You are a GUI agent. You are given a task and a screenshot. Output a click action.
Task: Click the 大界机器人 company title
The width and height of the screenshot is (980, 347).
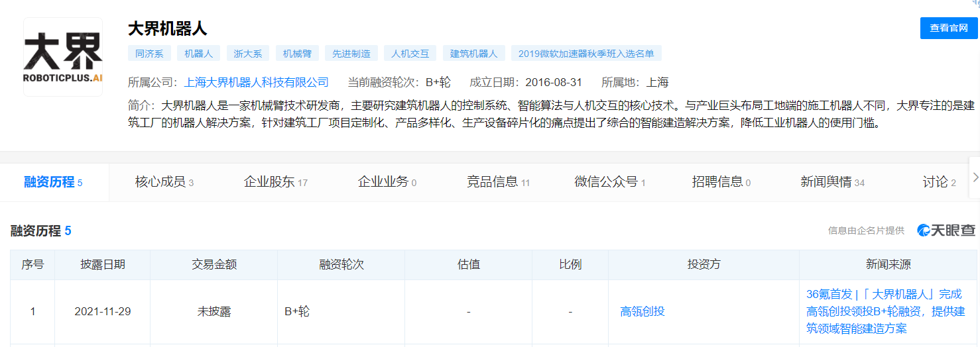[168, 28]
